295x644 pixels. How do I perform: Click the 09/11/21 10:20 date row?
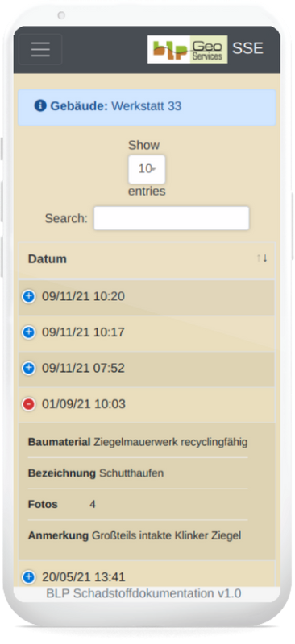147,296
